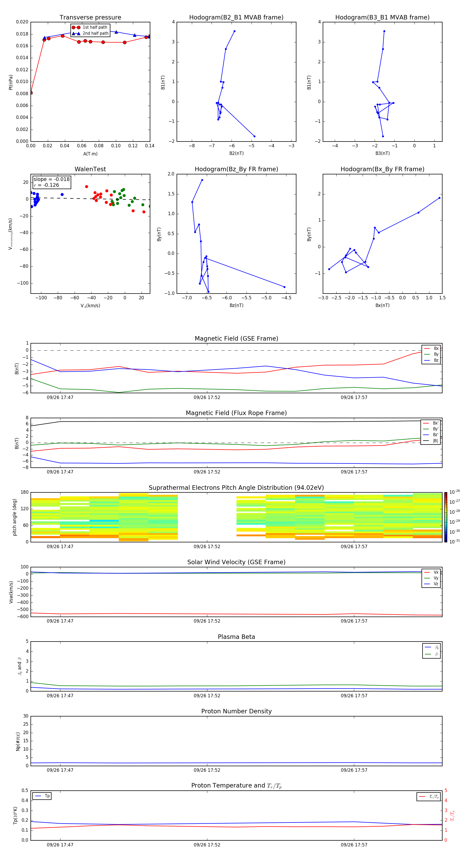Image resolution: width=473 pixels, height=868 pixels.
Task: Click 'B2(nT)' x-axis label
Action: [x=236, y=153]
